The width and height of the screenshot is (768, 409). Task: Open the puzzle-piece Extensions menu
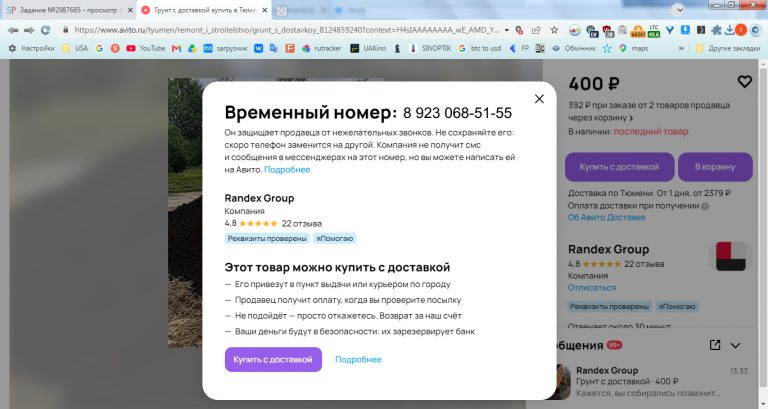[x=716, y=30]
